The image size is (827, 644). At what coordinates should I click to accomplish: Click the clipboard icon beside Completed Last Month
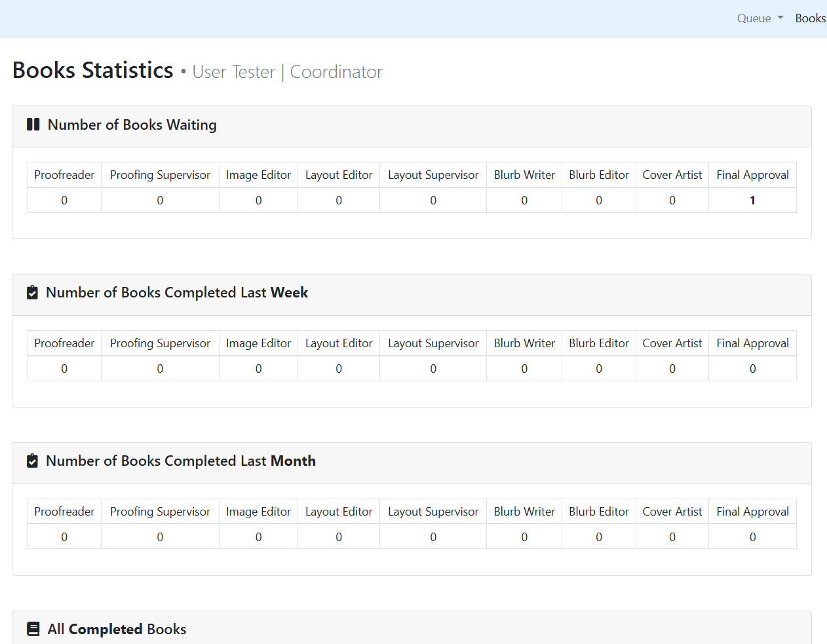tap(32, 461)
